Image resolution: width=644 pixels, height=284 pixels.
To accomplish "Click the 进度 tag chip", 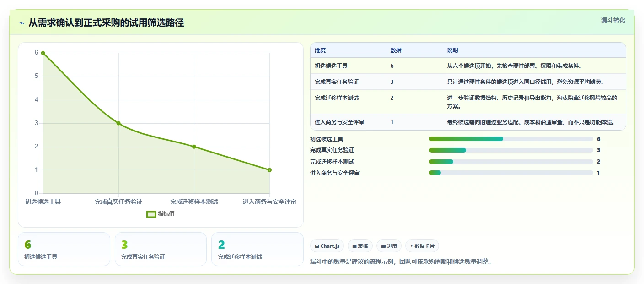I will pyautogui.click(x=389, y=246).
